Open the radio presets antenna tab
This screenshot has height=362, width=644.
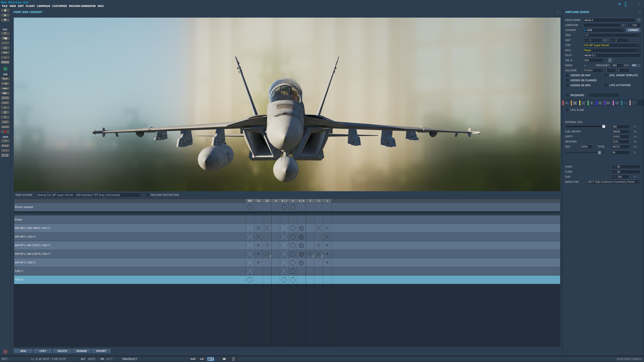(x=617, y=103)
